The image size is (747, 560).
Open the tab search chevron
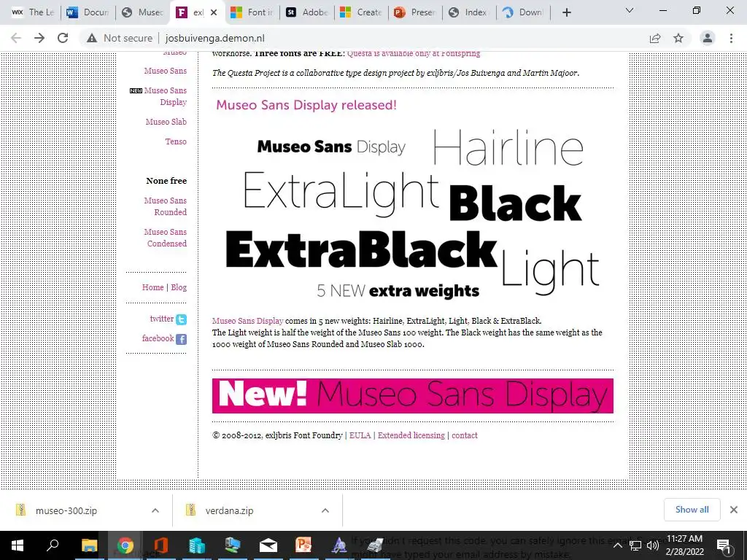630,10
